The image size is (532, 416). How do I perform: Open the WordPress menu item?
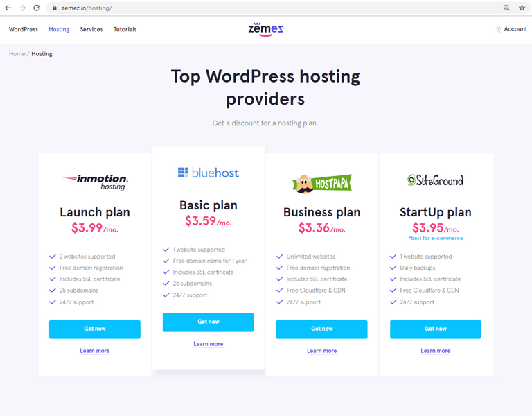click(x=24, y=29)
